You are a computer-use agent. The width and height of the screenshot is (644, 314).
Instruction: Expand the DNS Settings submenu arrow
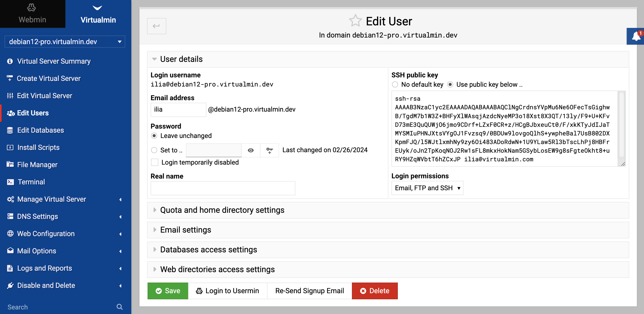(x=121, y=217)
